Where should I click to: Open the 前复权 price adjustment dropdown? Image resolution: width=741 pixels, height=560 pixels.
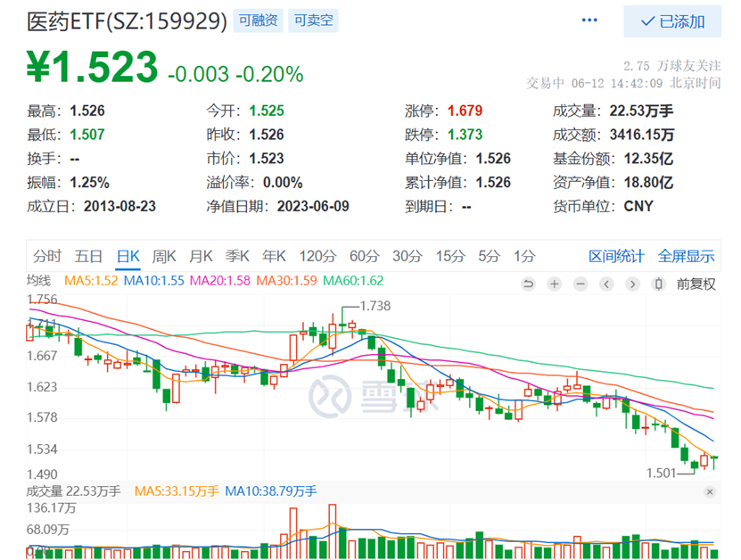tap(696, 284)
